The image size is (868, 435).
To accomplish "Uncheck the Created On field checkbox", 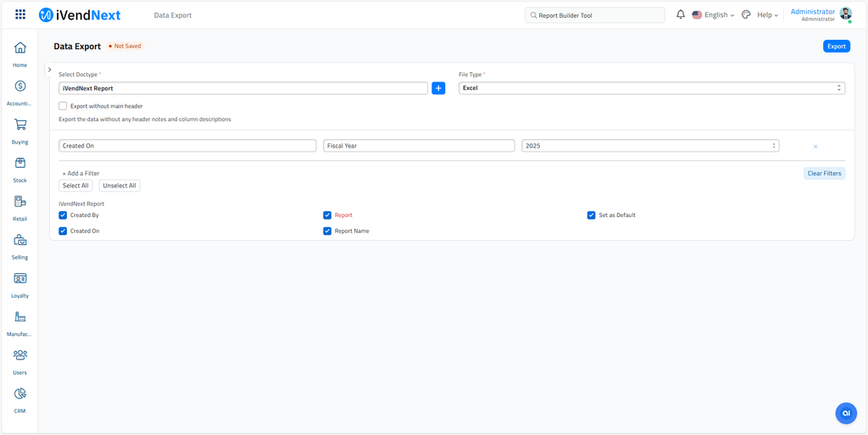I will 63,231.
